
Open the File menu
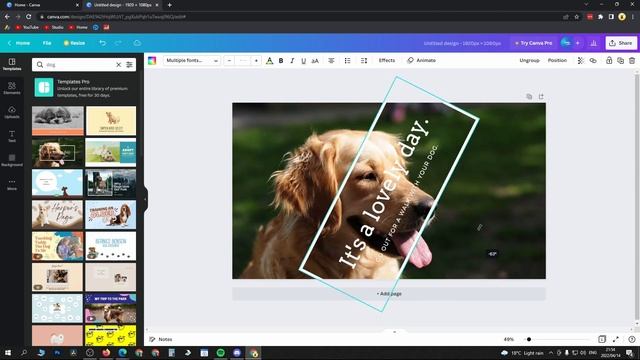pos(47,43)
